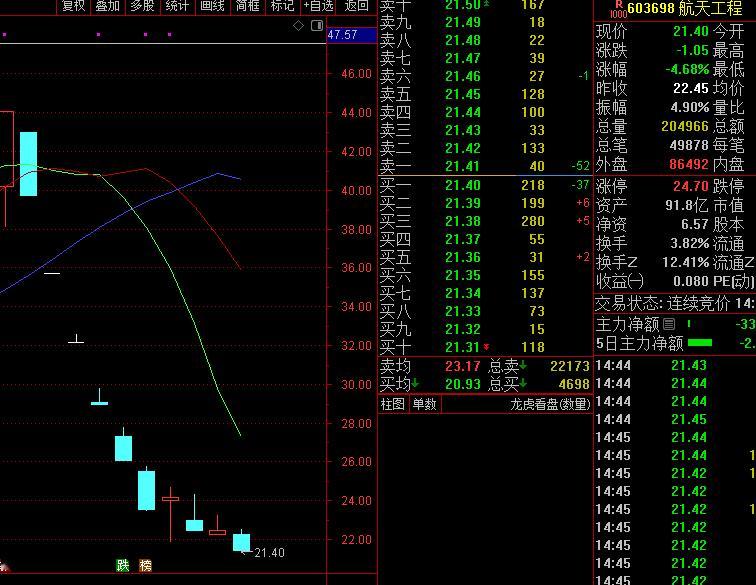Click the 交易状态: 连续竞价 status line
756x585 pixels.
[x=675, y=303]
